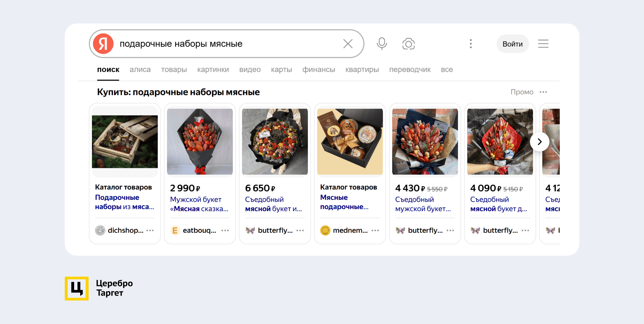
Task: Start voice search with microphone icon
Action: click(x=382, y=44)
